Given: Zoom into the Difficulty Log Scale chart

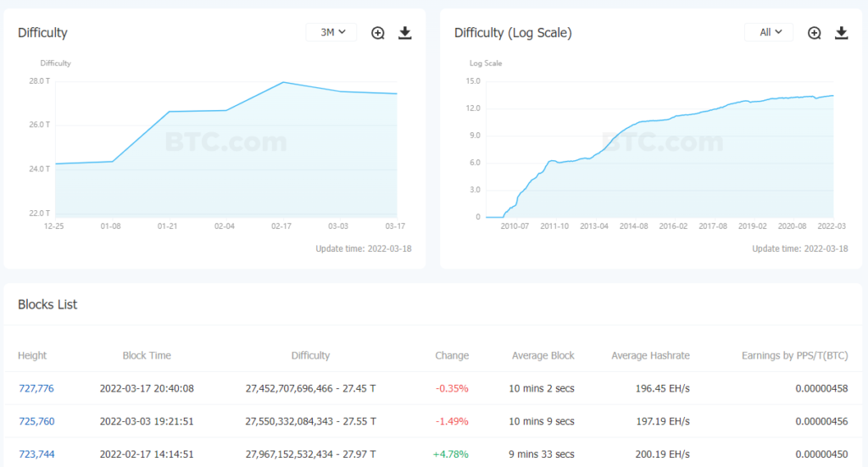Looking at the screenshot, I should pos(814,33).
